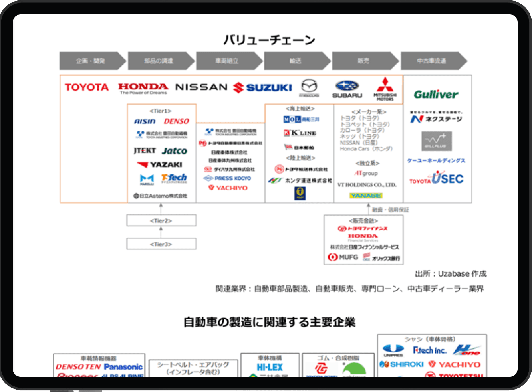
Task: Click the HI-LEX logo in 車体機構 box
Action: point(270,367)
